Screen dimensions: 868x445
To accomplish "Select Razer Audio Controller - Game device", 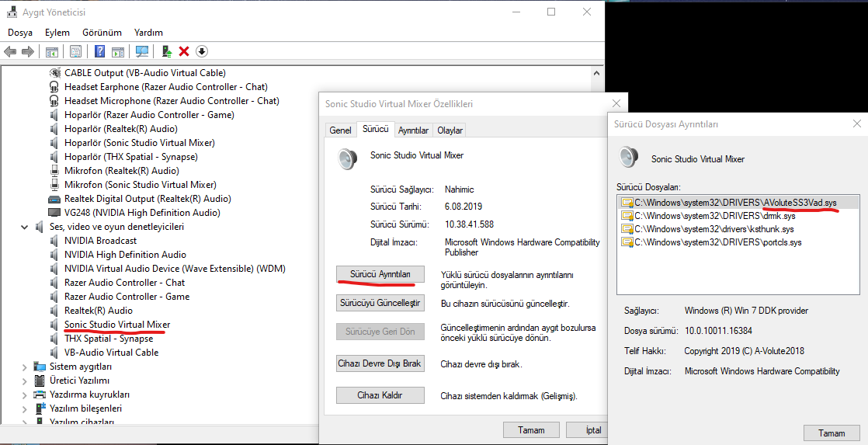I will click(127, 297).
